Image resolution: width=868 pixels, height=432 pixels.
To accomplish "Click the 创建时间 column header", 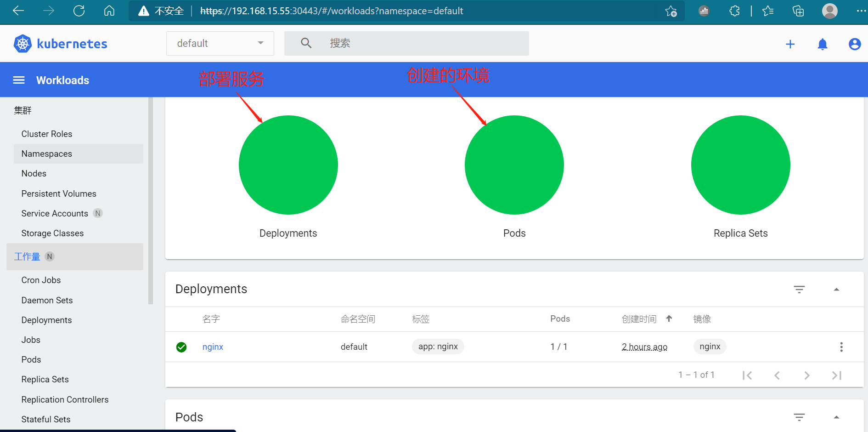I will click(x=639, y=319).
